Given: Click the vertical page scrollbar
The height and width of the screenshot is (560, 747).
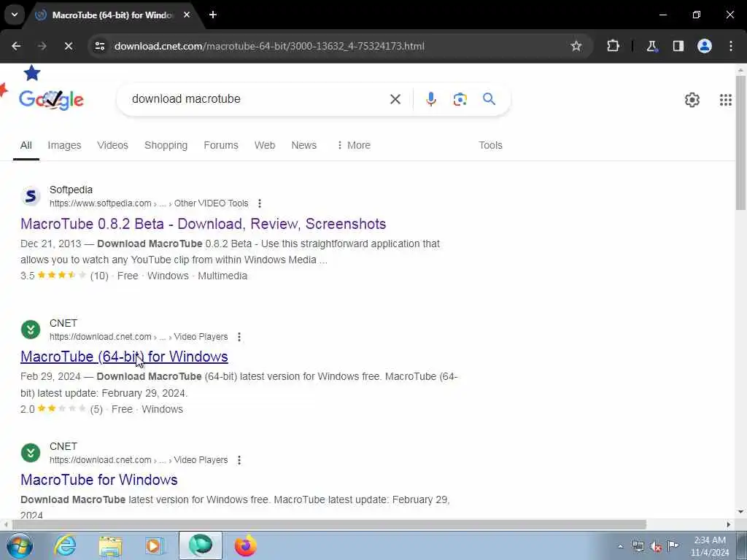Looking at the screenshot, I should click(741, 142).
